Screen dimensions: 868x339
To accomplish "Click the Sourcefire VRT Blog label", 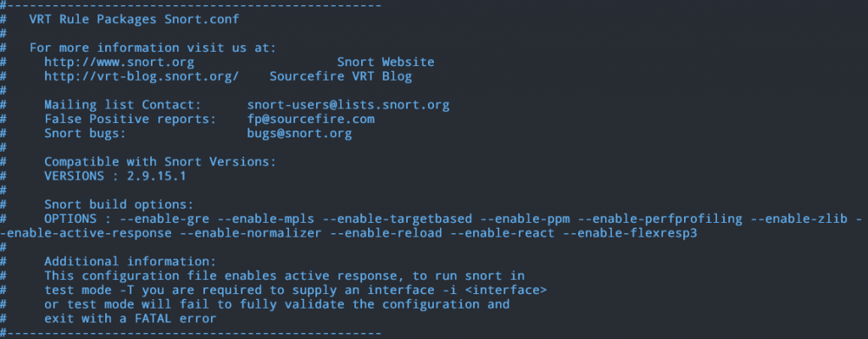I will (x=341, y=76).
